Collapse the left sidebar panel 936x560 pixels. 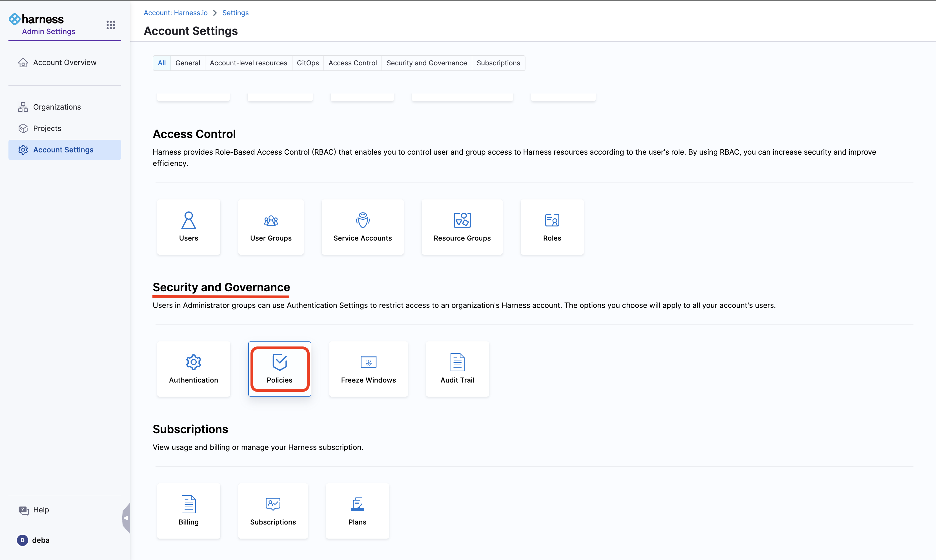tap(126, 518)
